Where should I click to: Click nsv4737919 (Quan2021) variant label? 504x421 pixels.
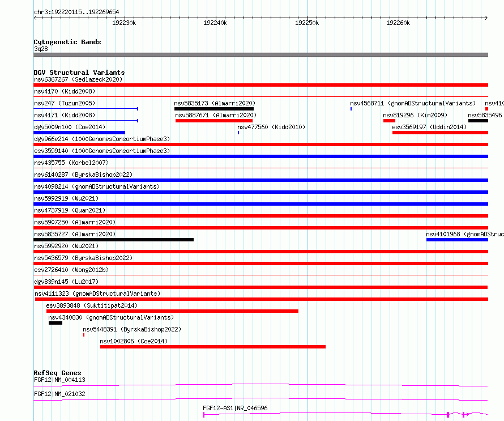[x=70, y=210]
